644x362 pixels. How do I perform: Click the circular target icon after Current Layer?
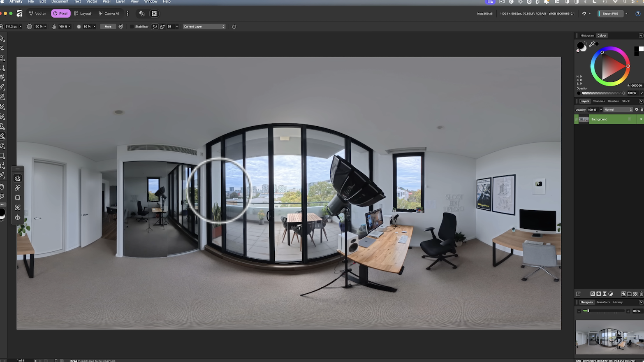(x=234, y=27)
